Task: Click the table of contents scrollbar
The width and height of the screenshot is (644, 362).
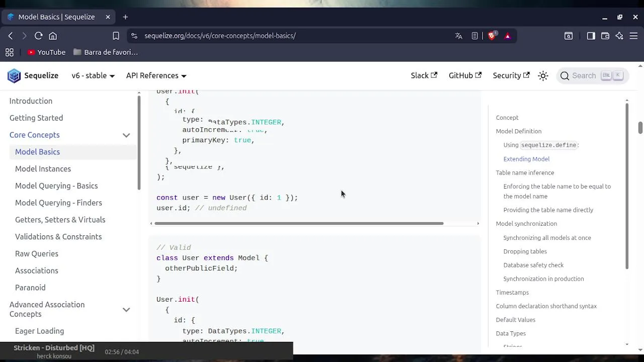Action: [x=626, y=186]
